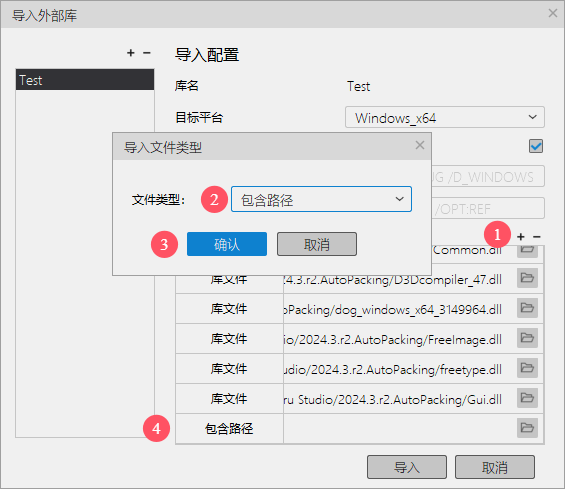Select the D3Dcompiler_47.dll path cell

click(x=400, y=279)
